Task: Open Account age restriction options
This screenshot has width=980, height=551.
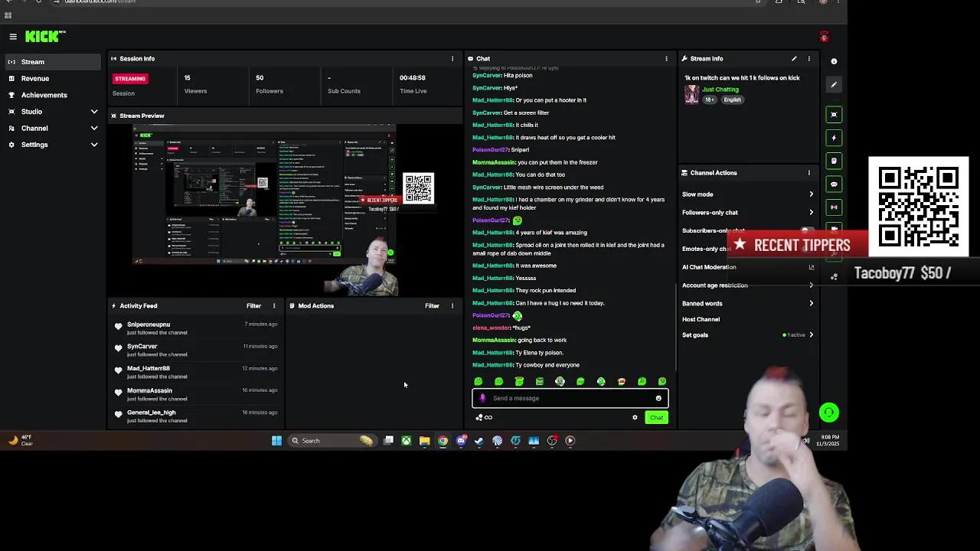Action: coord(748,285)
